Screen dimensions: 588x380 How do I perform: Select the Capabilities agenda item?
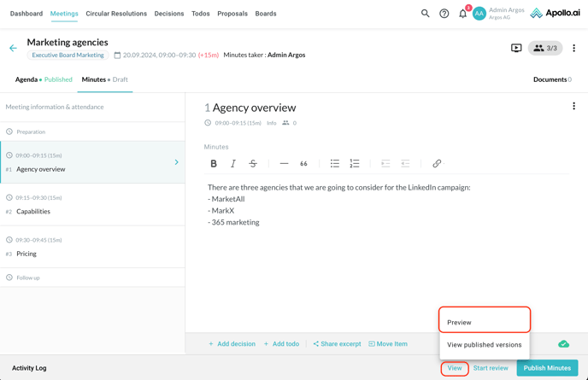point(33,211)
